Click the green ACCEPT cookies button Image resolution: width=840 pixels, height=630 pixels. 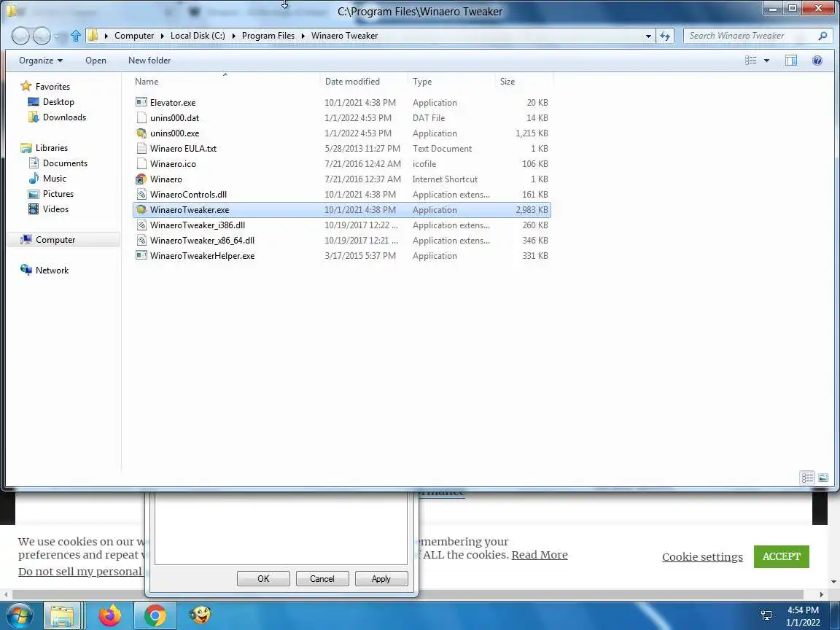(782, 556)
